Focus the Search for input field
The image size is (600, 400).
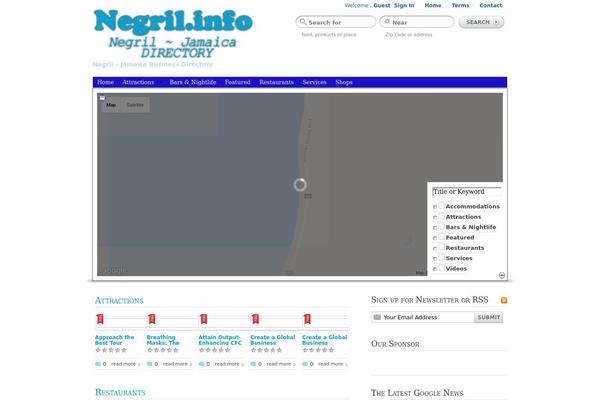336,22
